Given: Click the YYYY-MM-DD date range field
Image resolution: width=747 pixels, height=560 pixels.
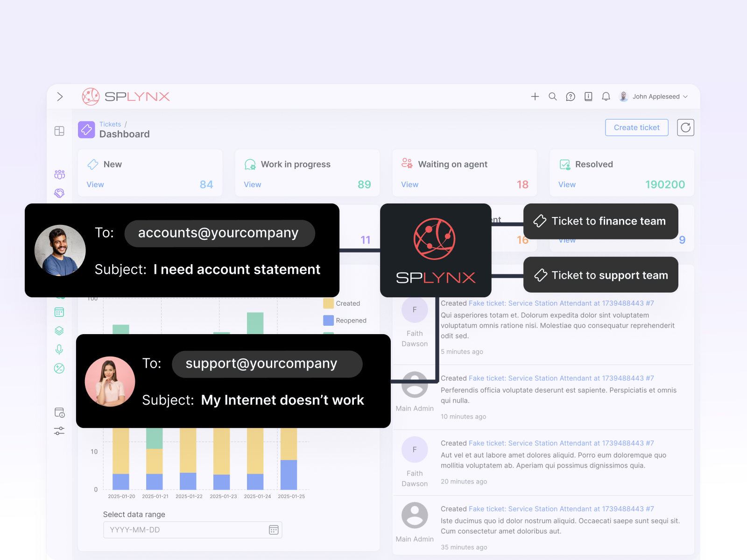Looking at the screenshot, I should [x=187, y=530].
